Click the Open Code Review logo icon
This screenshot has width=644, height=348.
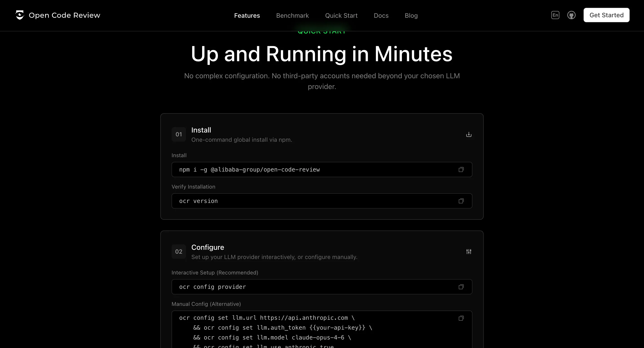pyautogui.click(x=20, y=15)
